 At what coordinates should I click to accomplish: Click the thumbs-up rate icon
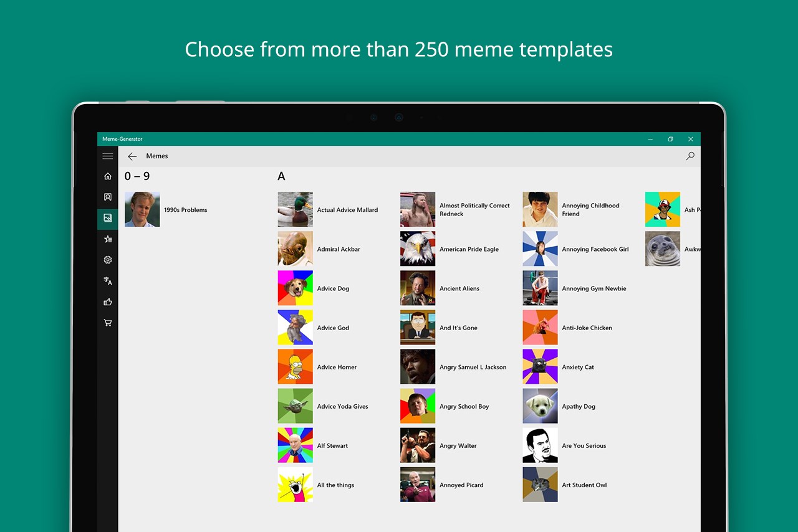[x=108, y=302]
